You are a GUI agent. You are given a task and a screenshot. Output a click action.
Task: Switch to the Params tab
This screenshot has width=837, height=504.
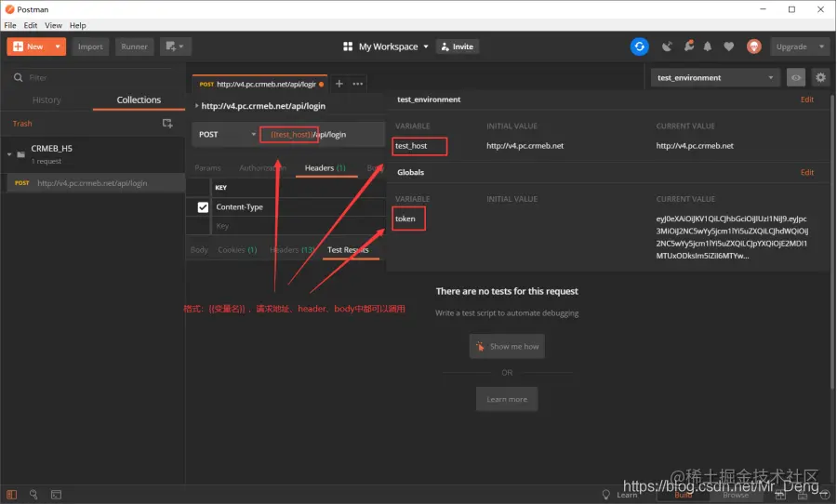coord(207,167)
